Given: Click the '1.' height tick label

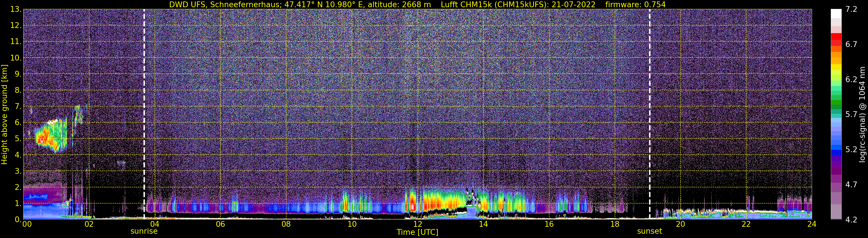Looking at the screenshot, I should tap(18, 203).
